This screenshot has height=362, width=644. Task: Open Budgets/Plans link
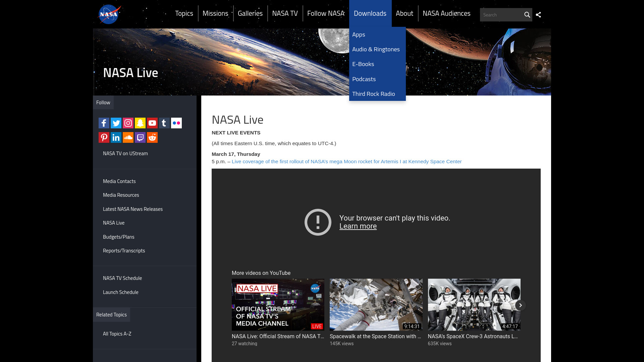point(119,237)
